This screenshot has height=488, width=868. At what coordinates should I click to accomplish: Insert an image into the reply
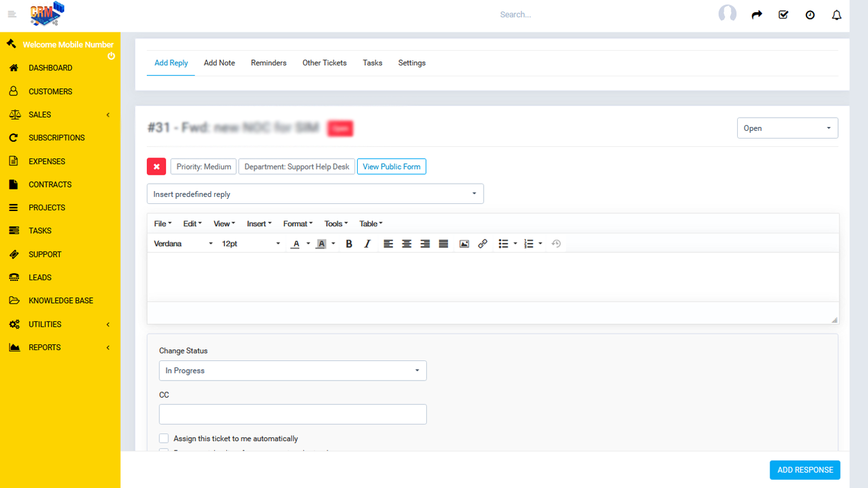point(464,244)
